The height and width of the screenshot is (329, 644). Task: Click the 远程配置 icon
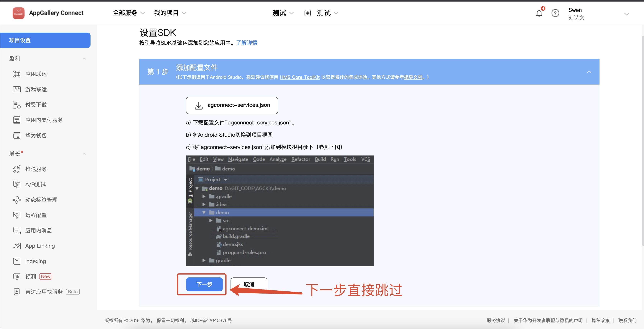pyautogui.click(x=17, y=215)
